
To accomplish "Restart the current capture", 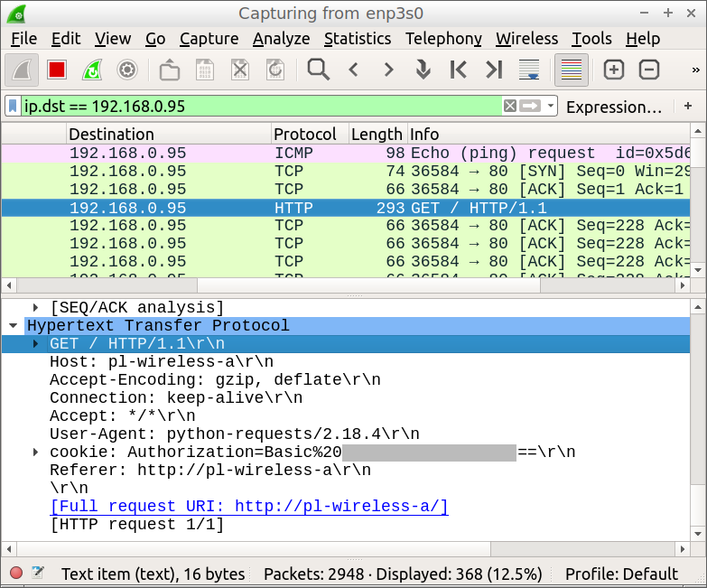I will 92,70.
